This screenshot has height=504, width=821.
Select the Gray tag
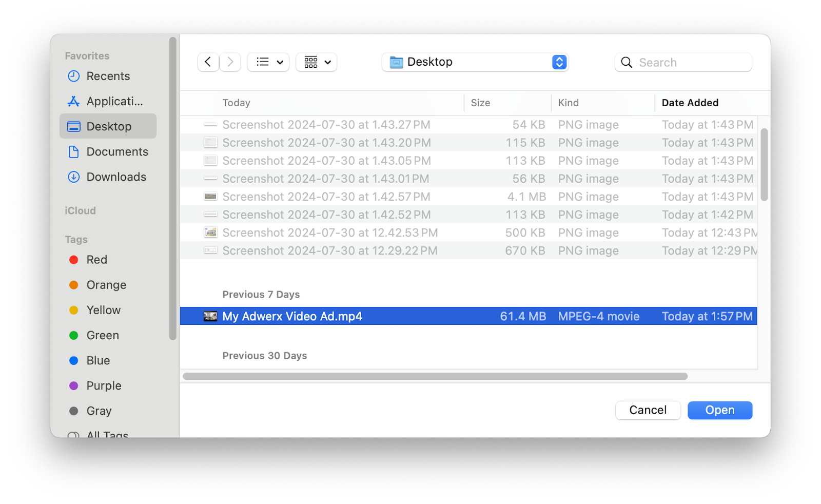(x=108, y=411)
